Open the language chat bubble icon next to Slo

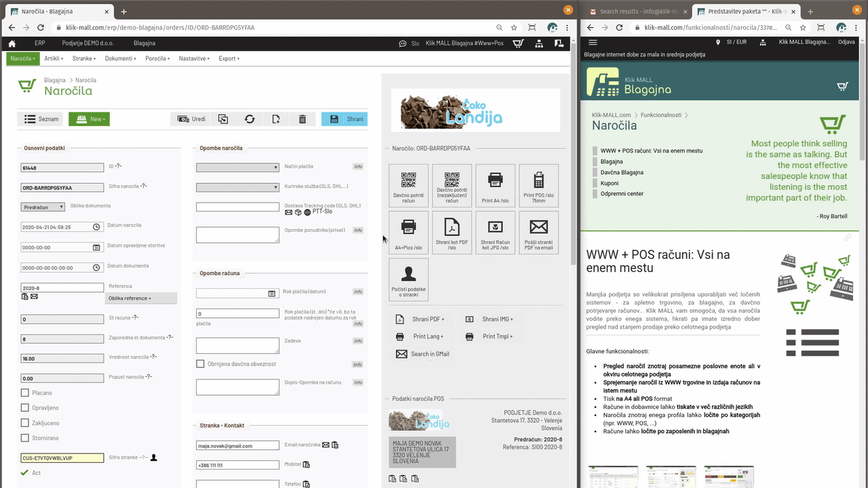coord(403,43)
